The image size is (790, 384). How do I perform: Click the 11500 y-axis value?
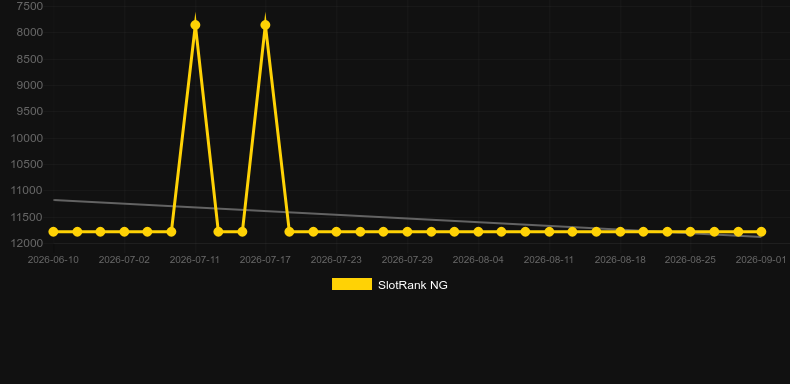pos(27,218)
